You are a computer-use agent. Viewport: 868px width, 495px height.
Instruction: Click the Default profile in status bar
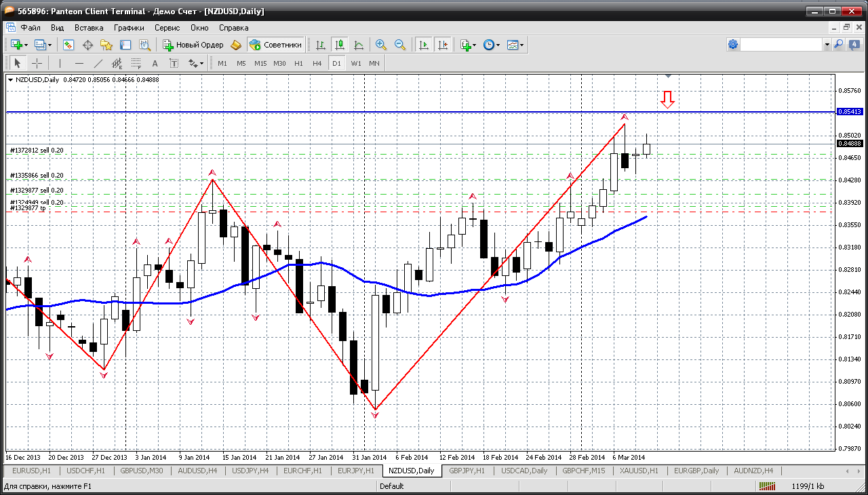391,486
